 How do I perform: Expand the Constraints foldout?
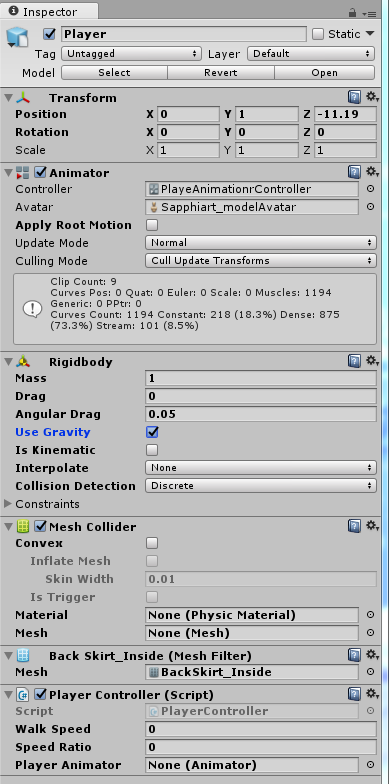pyautogui.click(x=8, y=504)
